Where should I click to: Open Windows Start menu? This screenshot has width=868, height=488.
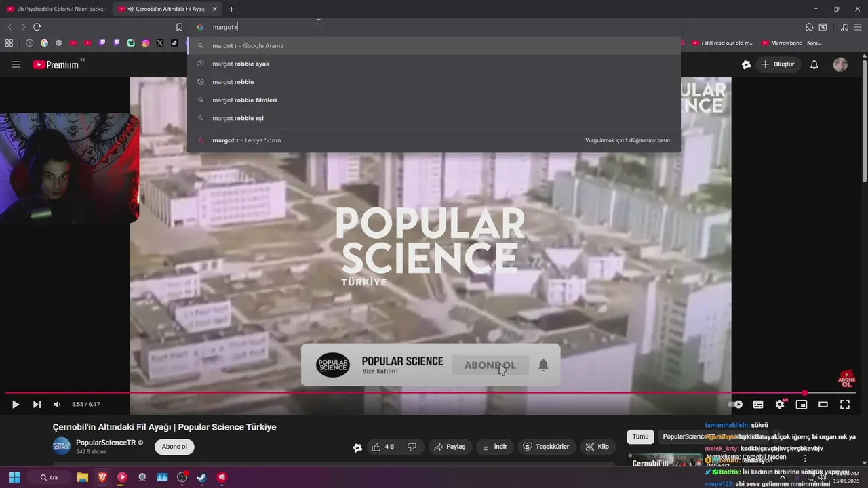pos(14,477)
